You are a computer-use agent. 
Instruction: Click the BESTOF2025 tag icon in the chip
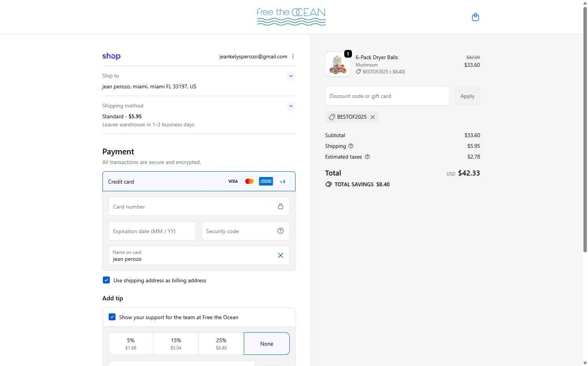(332, 117)
